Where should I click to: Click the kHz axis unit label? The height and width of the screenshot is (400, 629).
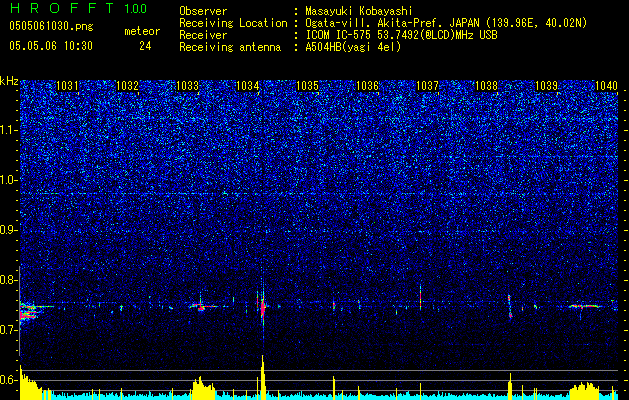tap(9, 82)
